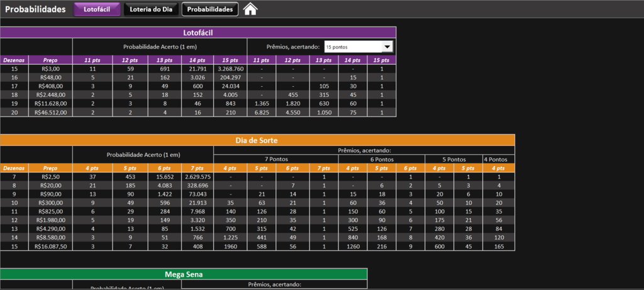Viewport: 644px width, 290px height.
Task: Click price cell R$20,00
Action: tap(50, 185)
